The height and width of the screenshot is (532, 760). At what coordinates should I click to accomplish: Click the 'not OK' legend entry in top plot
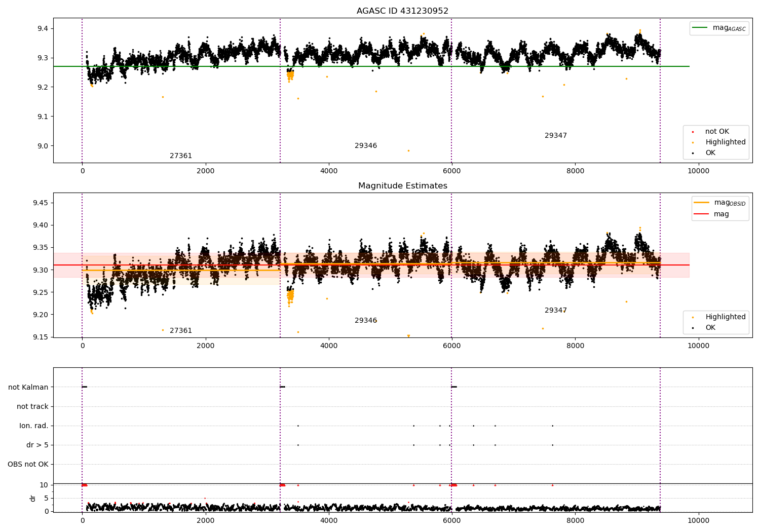[x=710, y=132]
